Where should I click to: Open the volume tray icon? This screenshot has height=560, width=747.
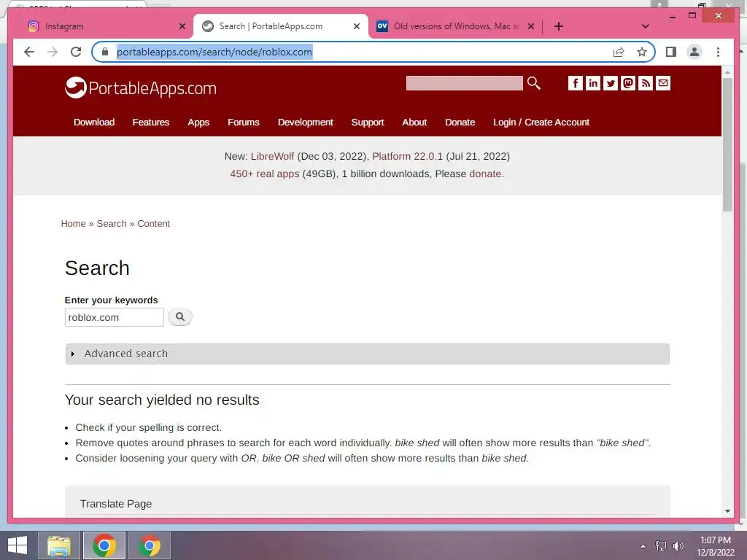[678, 546]
